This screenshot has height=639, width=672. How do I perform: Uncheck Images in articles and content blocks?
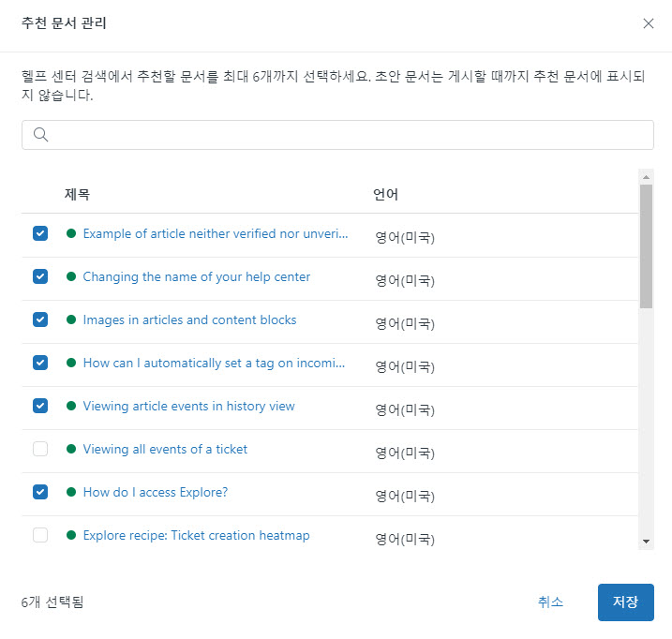click(x=40, y=319)
